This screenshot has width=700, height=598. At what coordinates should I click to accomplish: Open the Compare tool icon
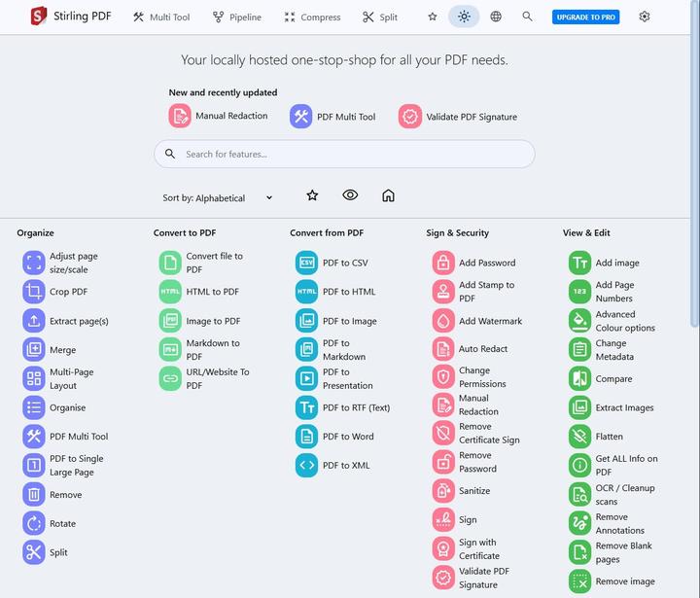pos(579,378)
